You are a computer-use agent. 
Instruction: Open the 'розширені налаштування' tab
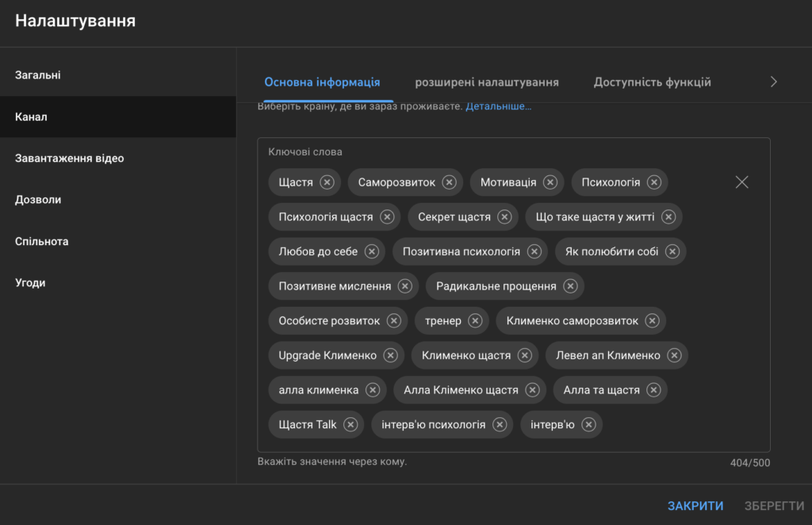[x=487, y=82]
